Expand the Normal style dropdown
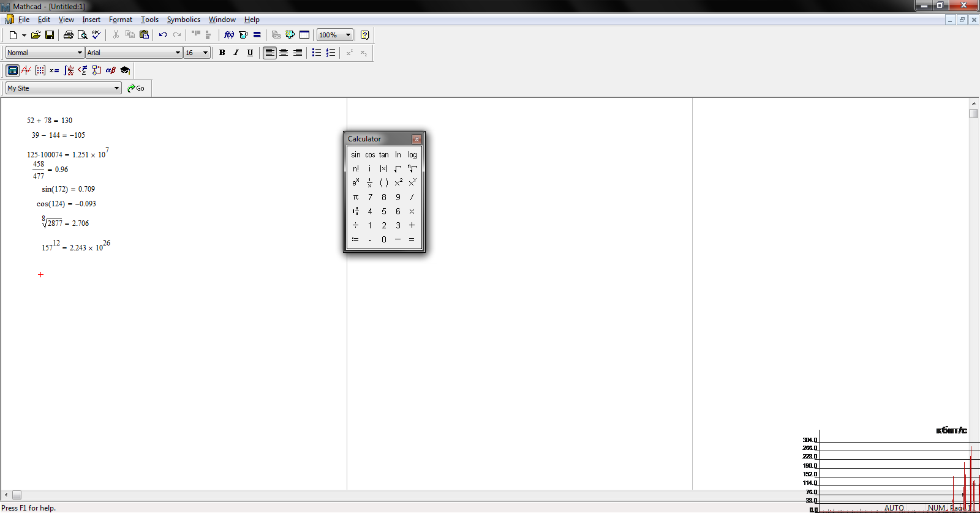Screen dimensions: 980x513 click(x=79, y=53)
